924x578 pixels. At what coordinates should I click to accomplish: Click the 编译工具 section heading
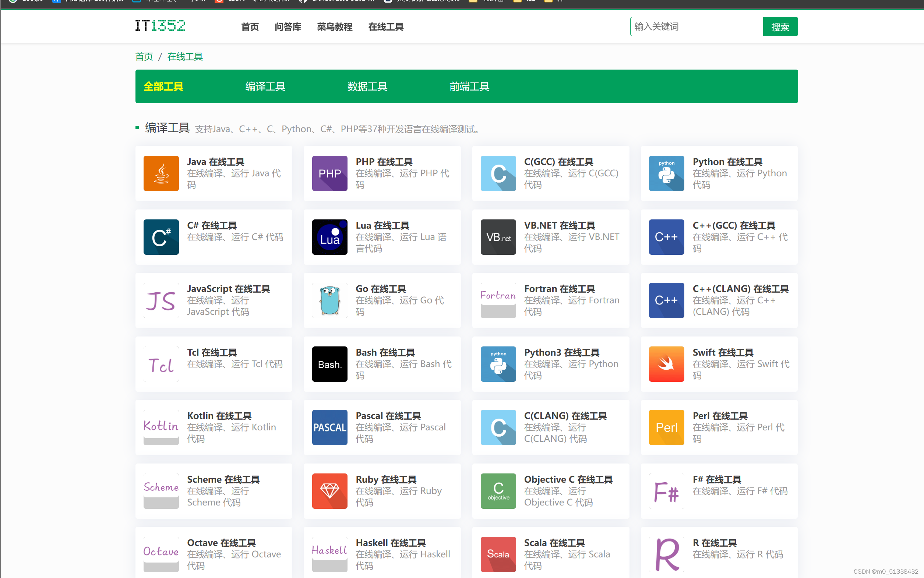(167, 128)
